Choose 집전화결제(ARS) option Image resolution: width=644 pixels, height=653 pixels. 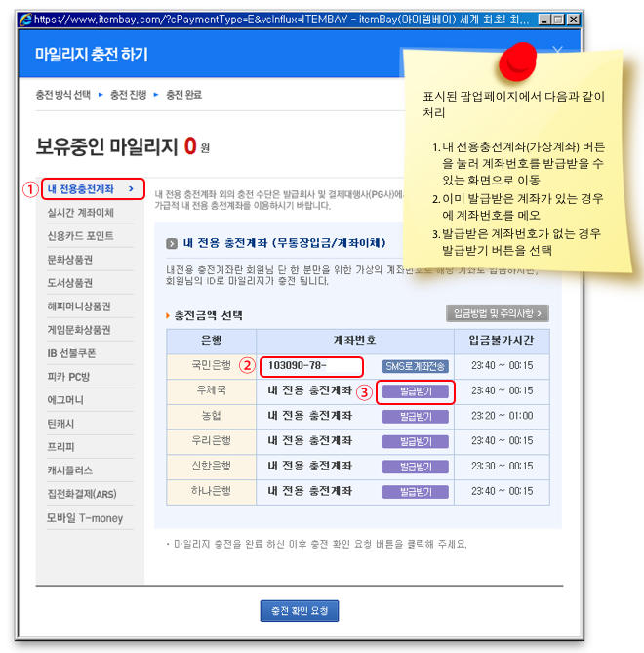click(x=82, y=494)
